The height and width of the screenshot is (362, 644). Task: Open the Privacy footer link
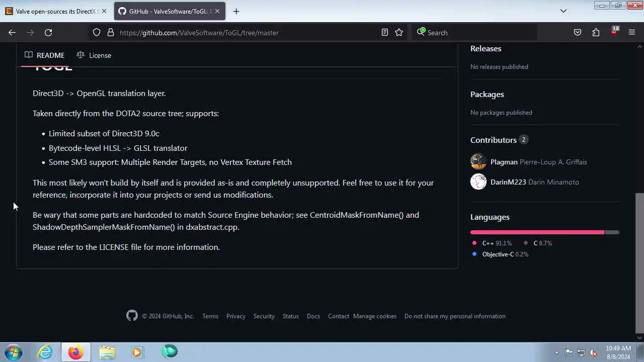click(236, 316)
